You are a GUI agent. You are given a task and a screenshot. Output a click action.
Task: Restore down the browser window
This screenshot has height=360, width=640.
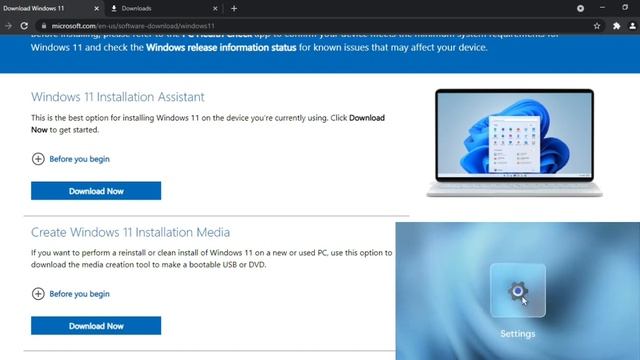(x=625, y=8)
